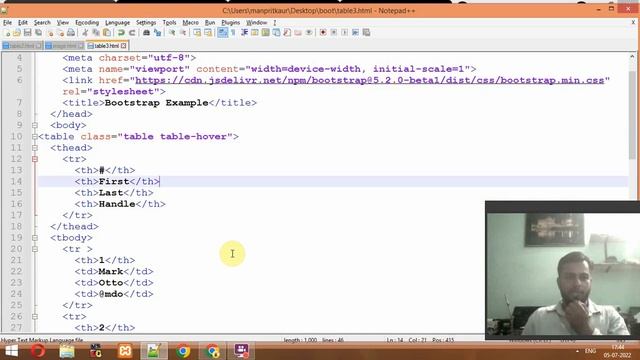Create a new file using toolbar icon

click(x=7, y=33)
